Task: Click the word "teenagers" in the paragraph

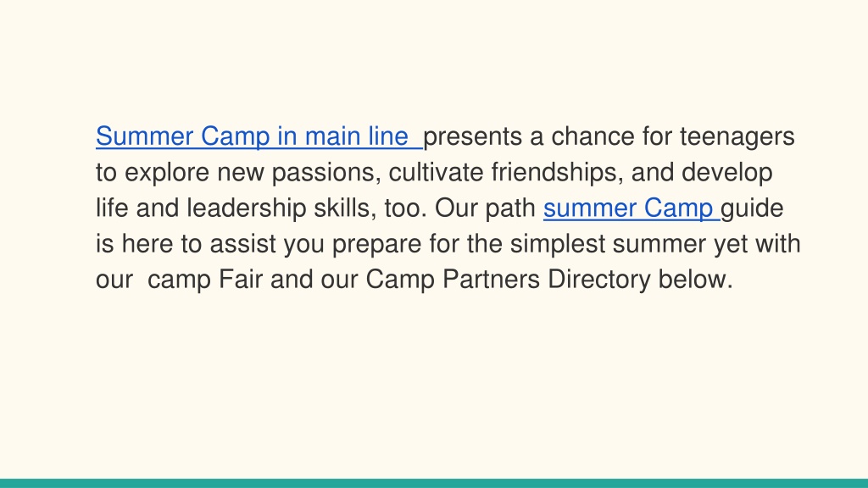Action: [x=737, y=137]
